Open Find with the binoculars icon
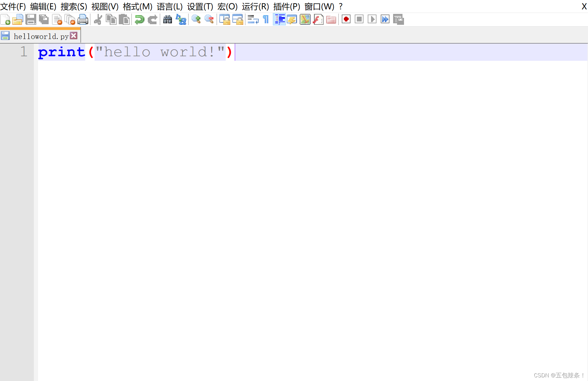 [167, 20]
